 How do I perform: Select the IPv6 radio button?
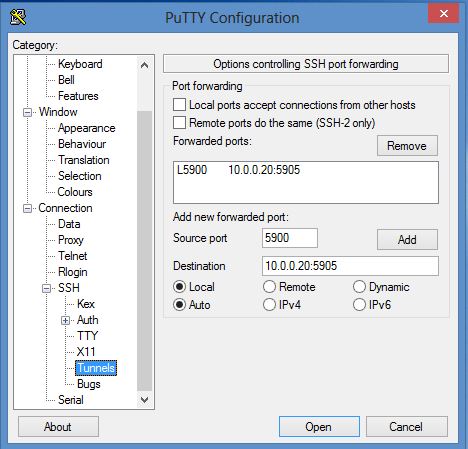[359, 305]
